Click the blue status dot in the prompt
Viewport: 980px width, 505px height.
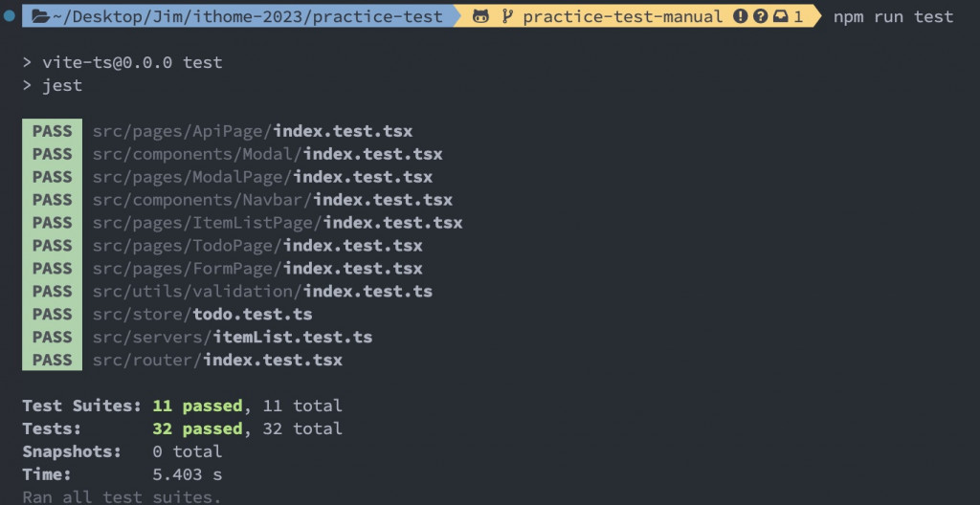[9, 15]
